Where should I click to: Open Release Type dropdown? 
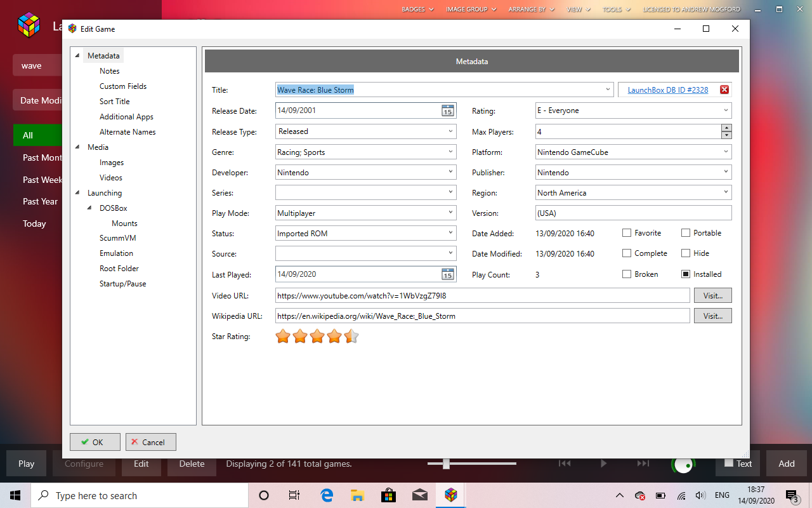[451, 131]
